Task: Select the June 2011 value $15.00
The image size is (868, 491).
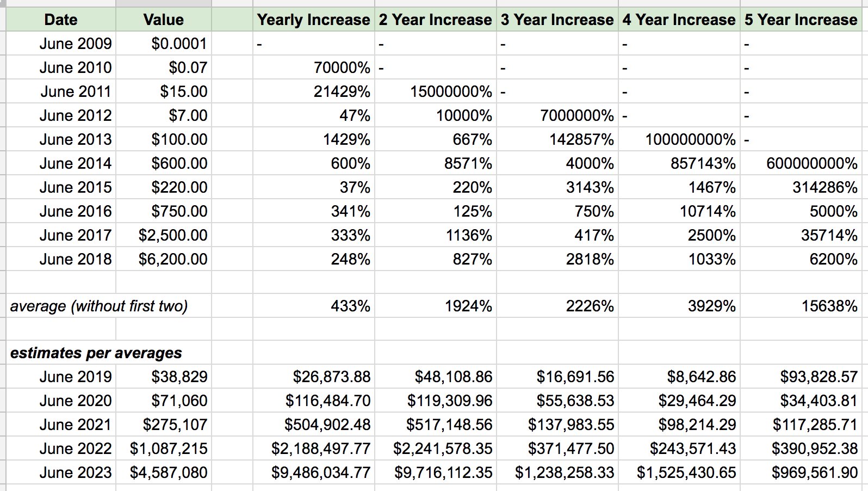Action: [x=164, y=91]
